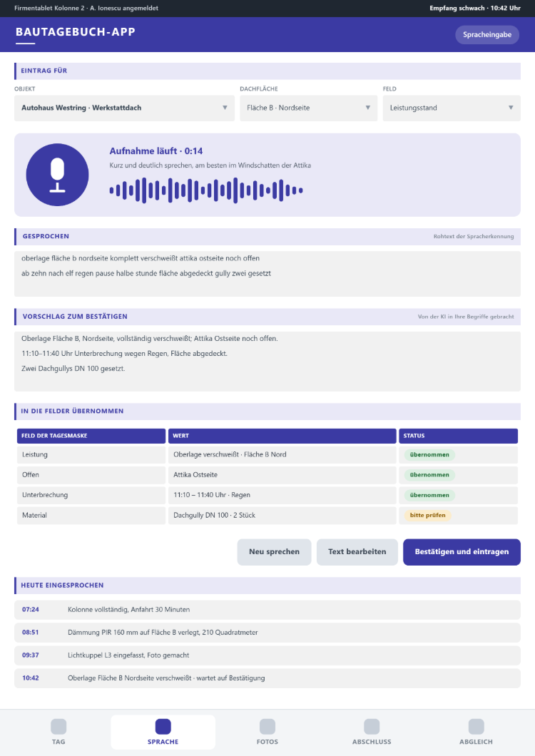Click the STATUS column header
Viewport: 535px width, 756px height.
[x=458, y=436]
